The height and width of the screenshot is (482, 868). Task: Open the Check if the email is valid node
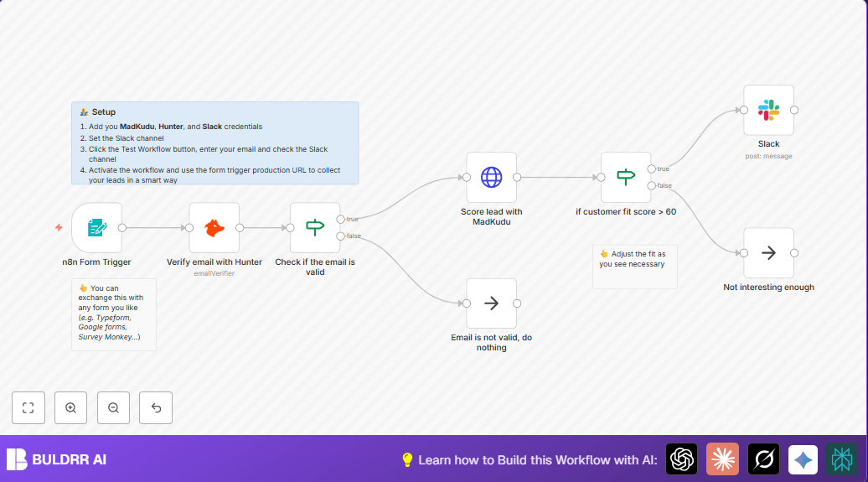[x=315, y=228]
